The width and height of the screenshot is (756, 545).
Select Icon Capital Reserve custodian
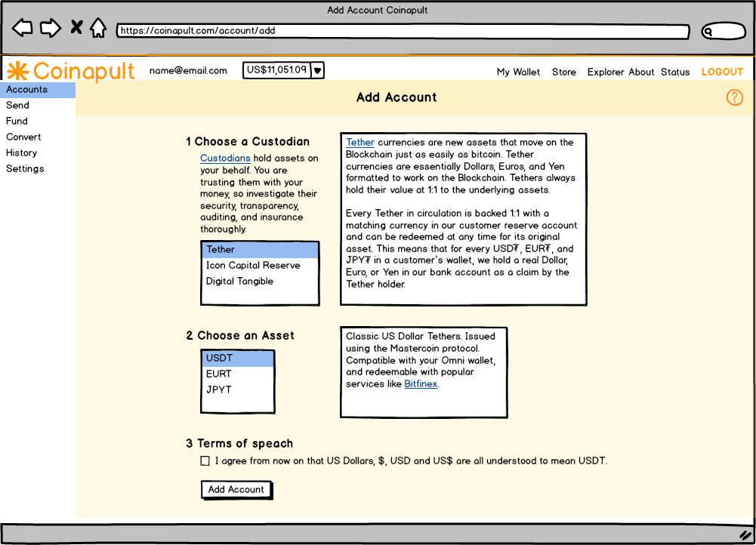point(253,266)
